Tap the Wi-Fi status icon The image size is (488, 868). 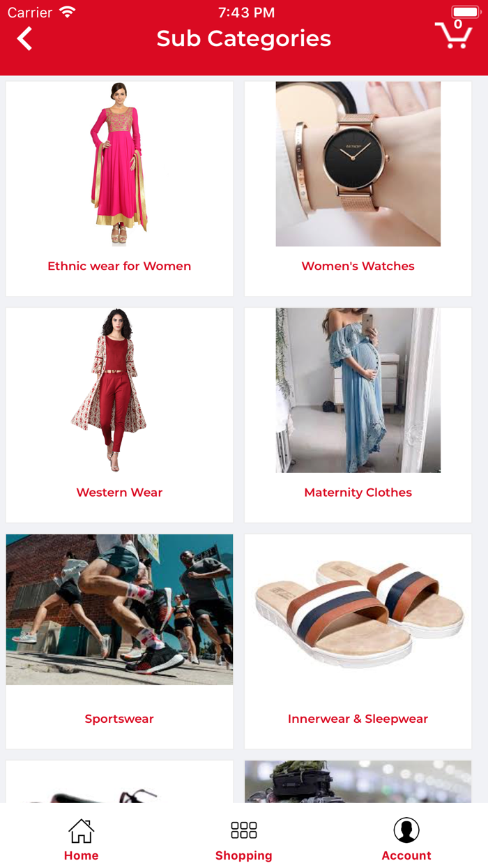tap(68, 13)
